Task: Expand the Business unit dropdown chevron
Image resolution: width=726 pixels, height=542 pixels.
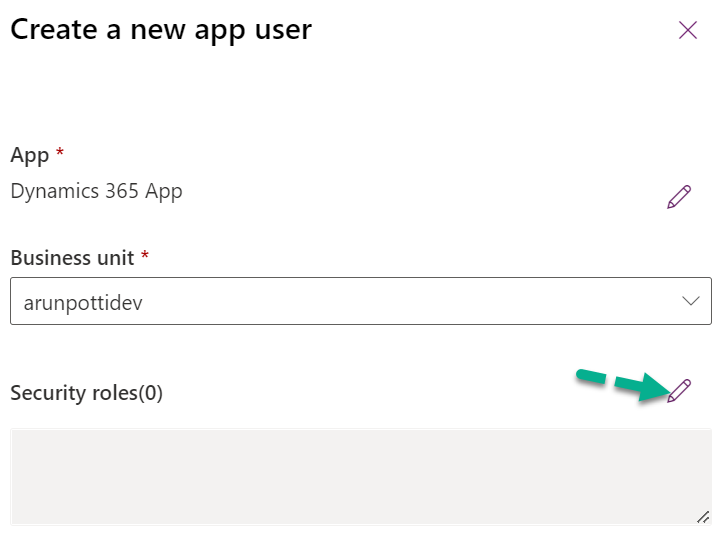Action: coord(690,301)
